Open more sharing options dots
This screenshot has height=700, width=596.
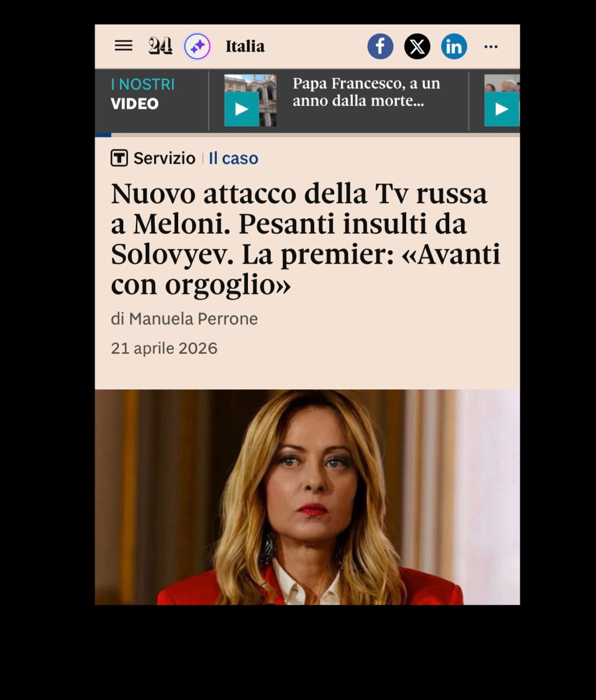point(491,47)
